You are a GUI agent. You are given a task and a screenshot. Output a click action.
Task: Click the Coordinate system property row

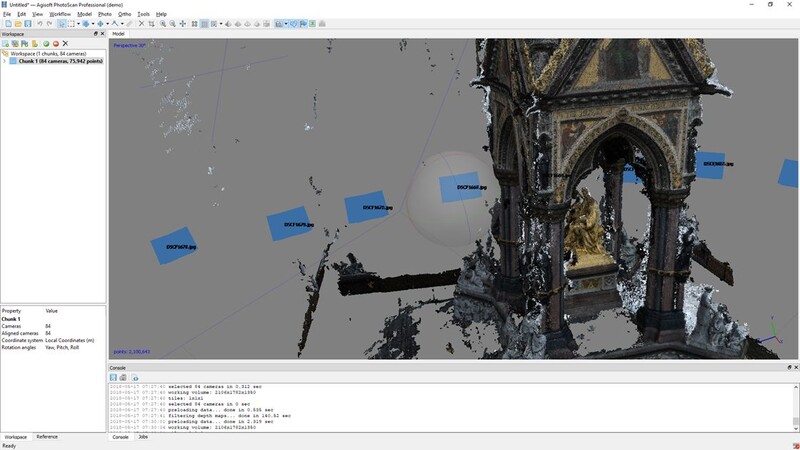[53, 340]
